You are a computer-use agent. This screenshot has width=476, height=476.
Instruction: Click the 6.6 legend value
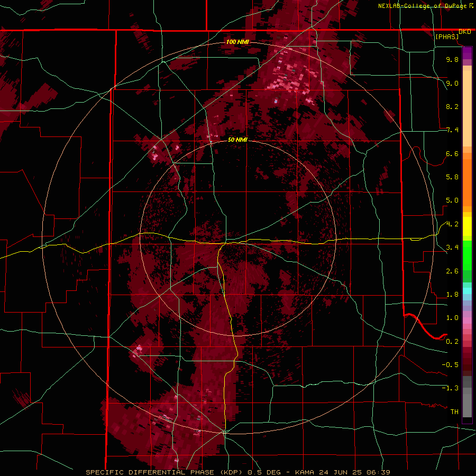coord(452,153)
